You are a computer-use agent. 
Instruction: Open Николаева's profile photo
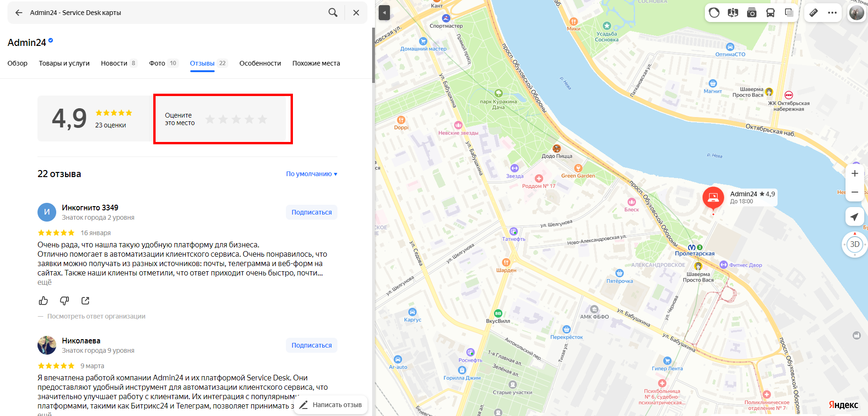(47, 345)
